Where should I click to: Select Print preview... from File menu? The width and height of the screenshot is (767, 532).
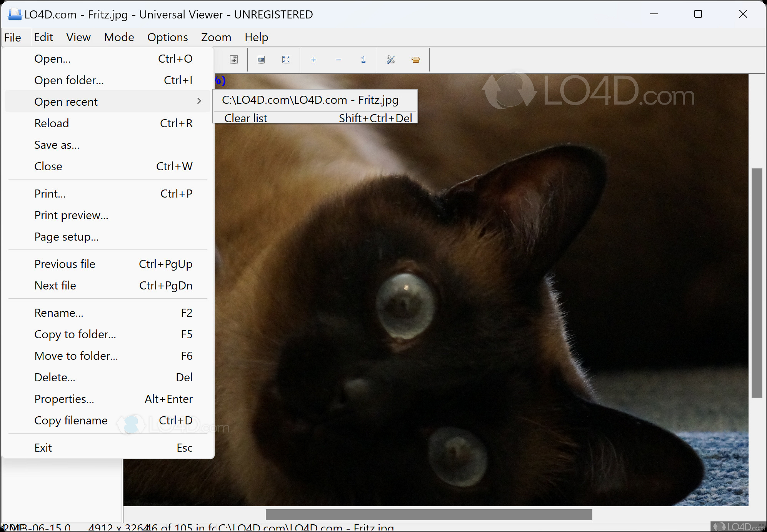coord(71,215)
